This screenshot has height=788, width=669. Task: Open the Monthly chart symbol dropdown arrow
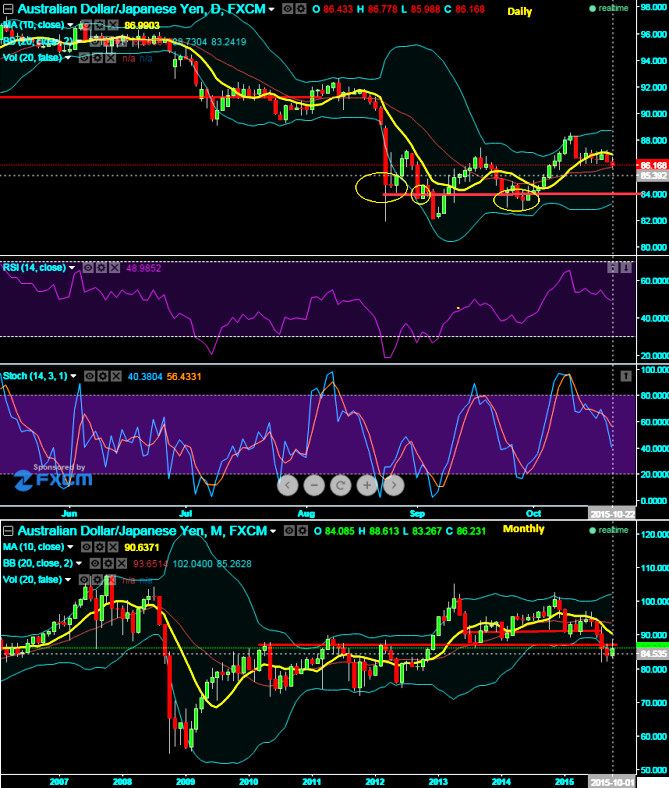tap(273, 531)
